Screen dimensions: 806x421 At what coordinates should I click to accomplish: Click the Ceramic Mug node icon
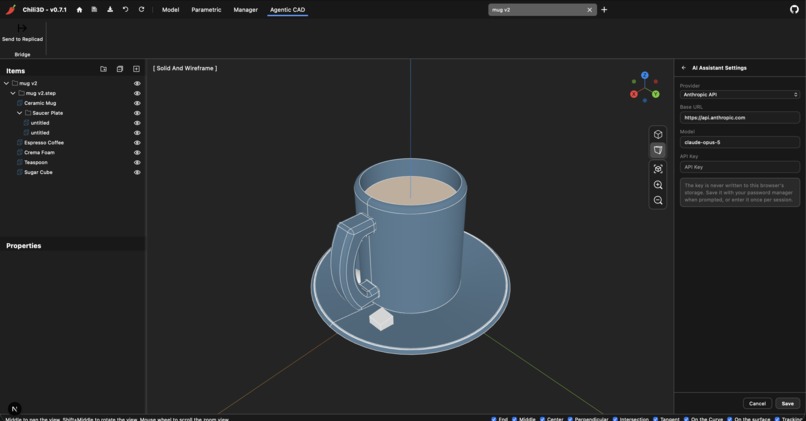click(20, 103)
